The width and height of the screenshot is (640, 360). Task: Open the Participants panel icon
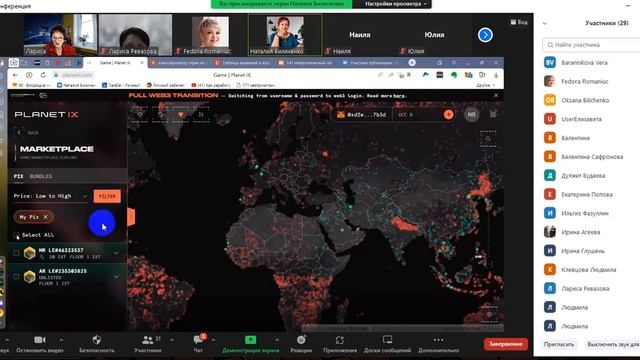point(147,340)
